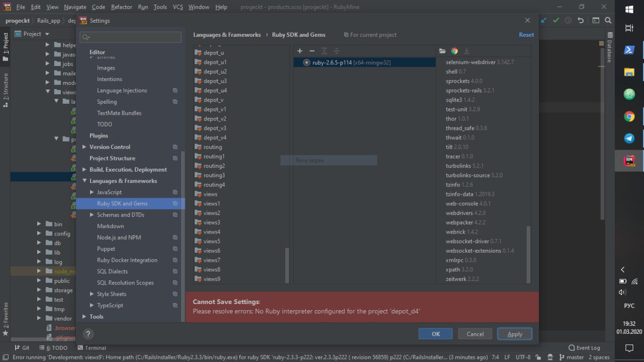
Task: Click the VCS update project arrow icon
Action: coord(543,21)
